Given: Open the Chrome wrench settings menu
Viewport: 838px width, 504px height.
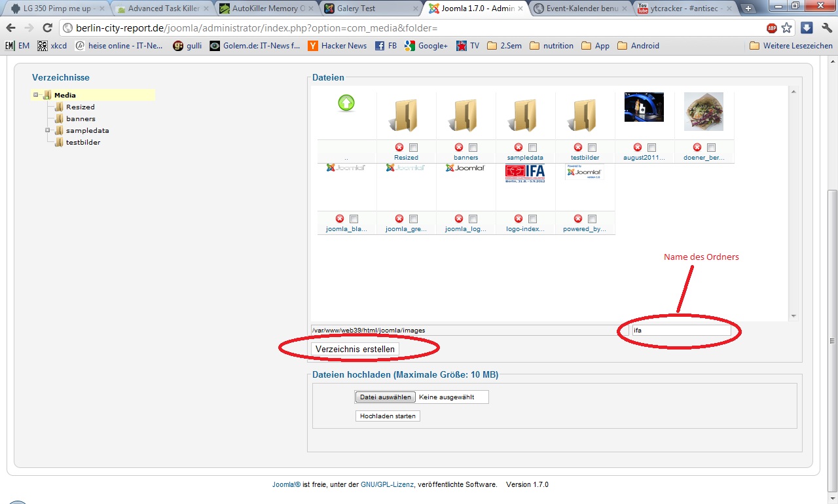Looking at the screenshot, I should [826, 28].
